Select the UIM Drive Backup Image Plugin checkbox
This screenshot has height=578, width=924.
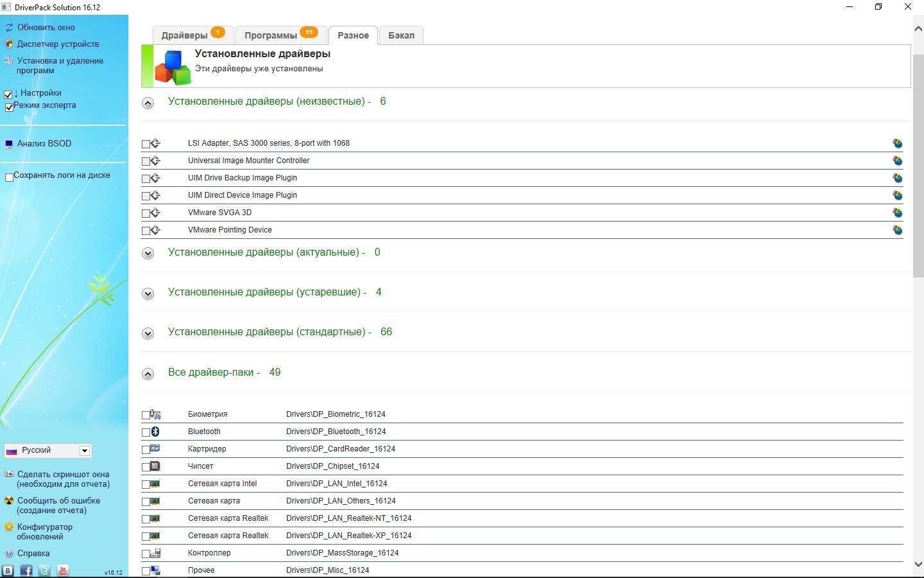[146, 179]
